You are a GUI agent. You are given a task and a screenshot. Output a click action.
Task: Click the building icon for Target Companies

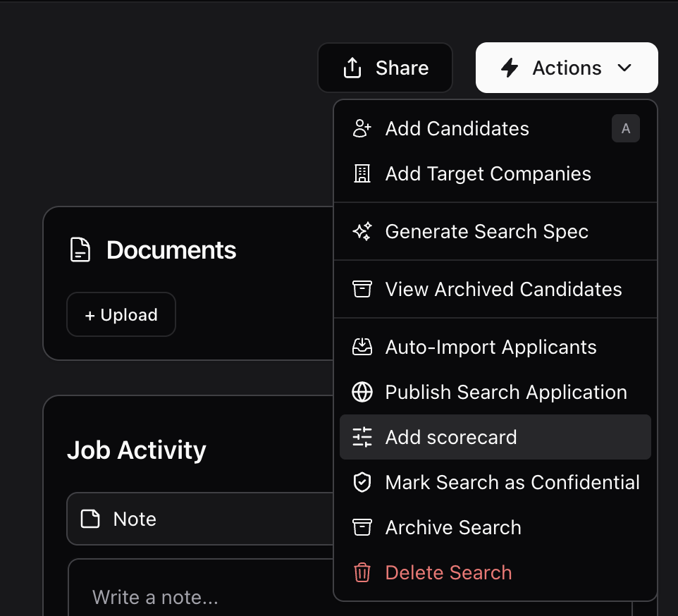[362, 174]
